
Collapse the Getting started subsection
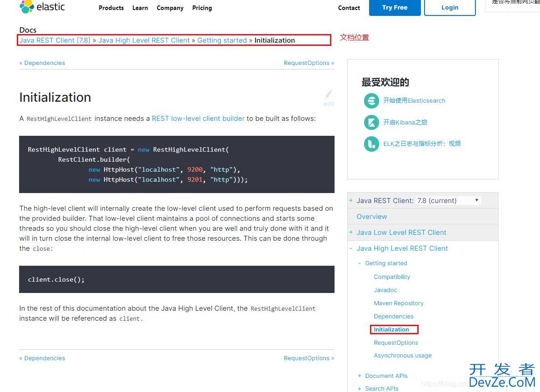click(360, 263)
